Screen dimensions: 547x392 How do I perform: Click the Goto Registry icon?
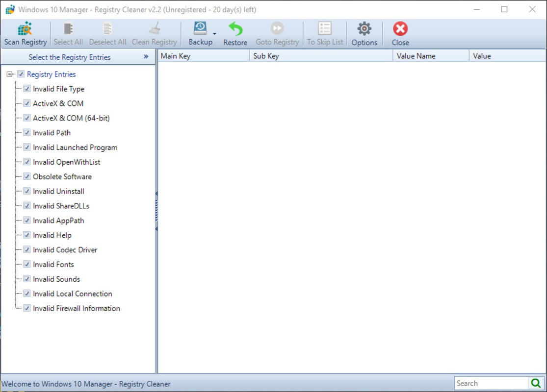pyautogui.click(x=277, y=28)
